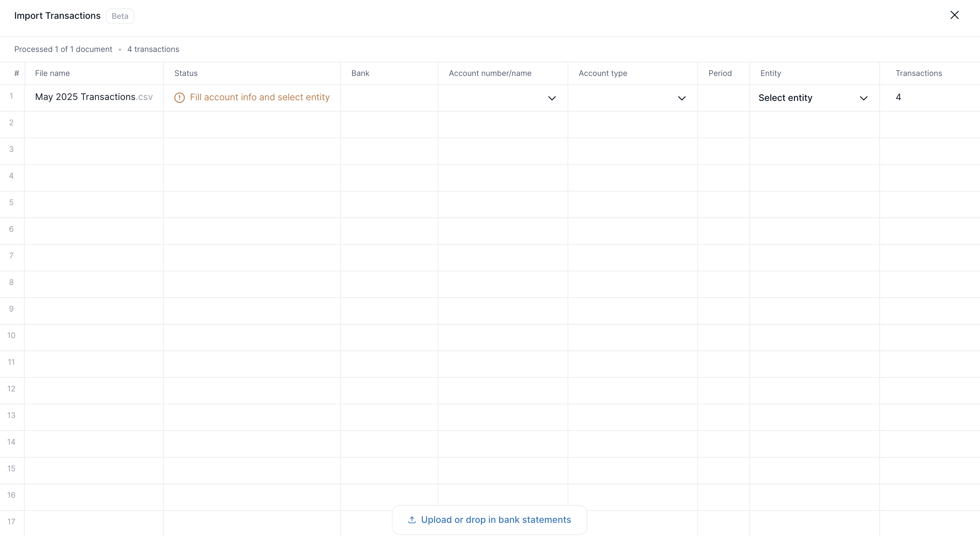
Task: Click the Bank cell for row 1
Action: click(389, 98)
